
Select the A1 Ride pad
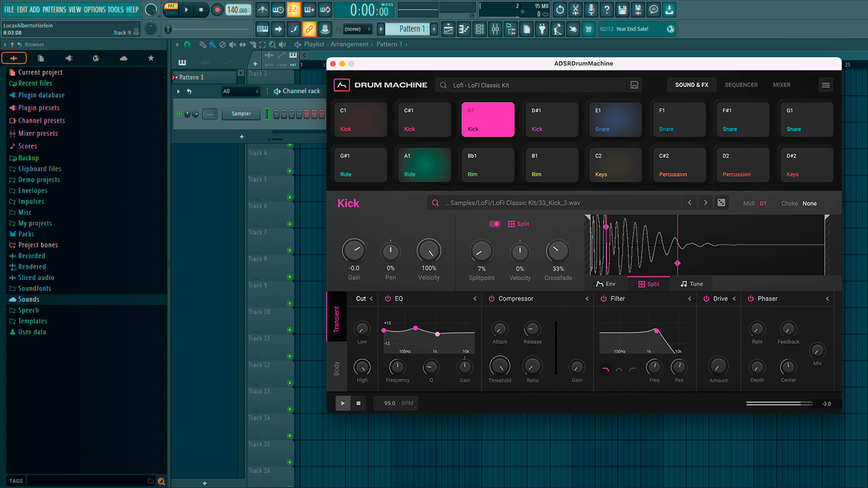coord(424,165)
